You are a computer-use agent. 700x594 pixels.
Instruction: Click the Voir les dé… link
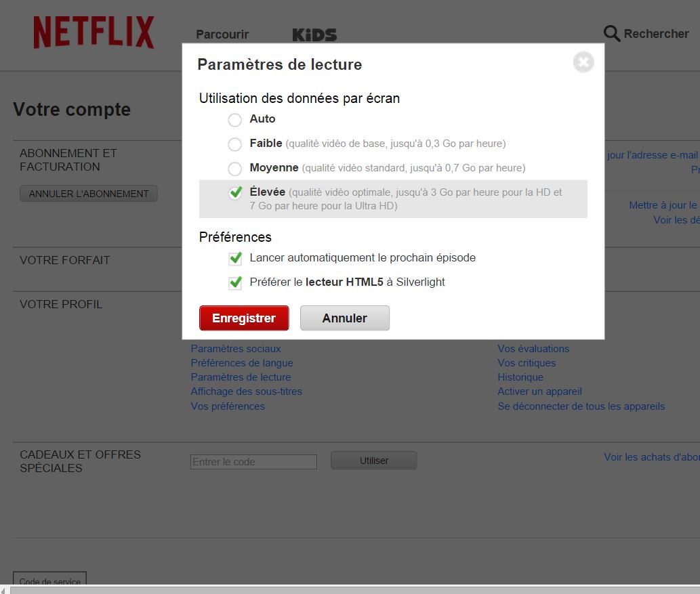click(676, 220)
